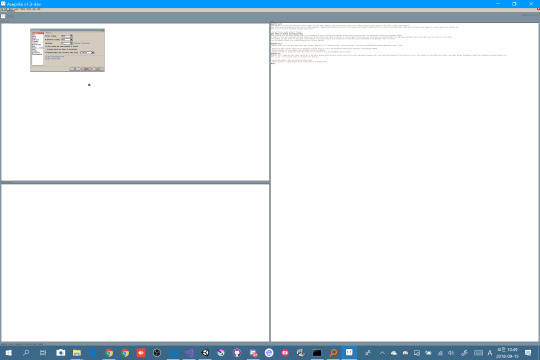Switch to purple Visual Studio on the taskbar
Screen dimensions: 540x360
(x=189, y=353)
